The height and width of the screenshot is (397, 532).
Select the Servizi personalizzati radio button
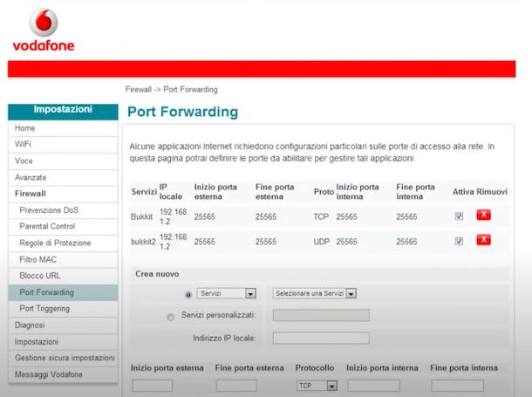coord(170,317)
